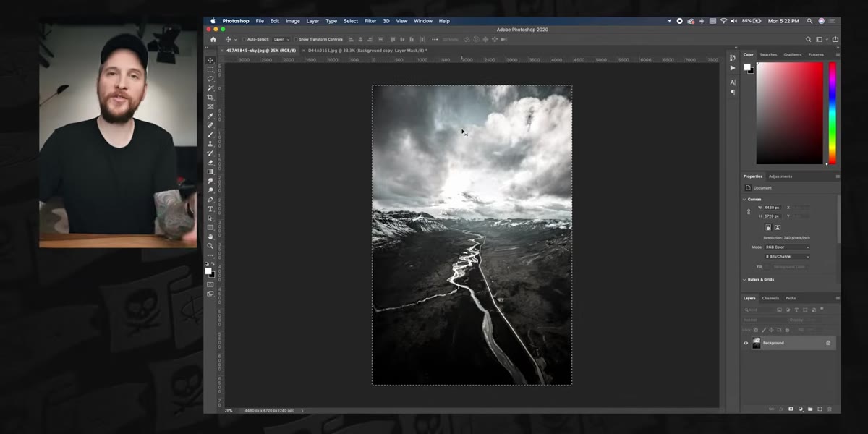The height and width of the screenshot is (434, 868).
Task: Open the Paths tab
Action: [x=791, y=298]
